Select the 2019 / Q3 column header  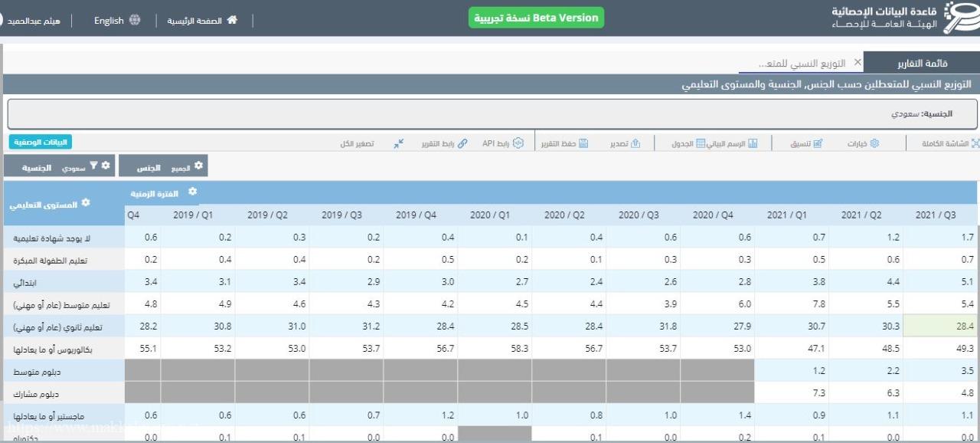coord(341,215)
